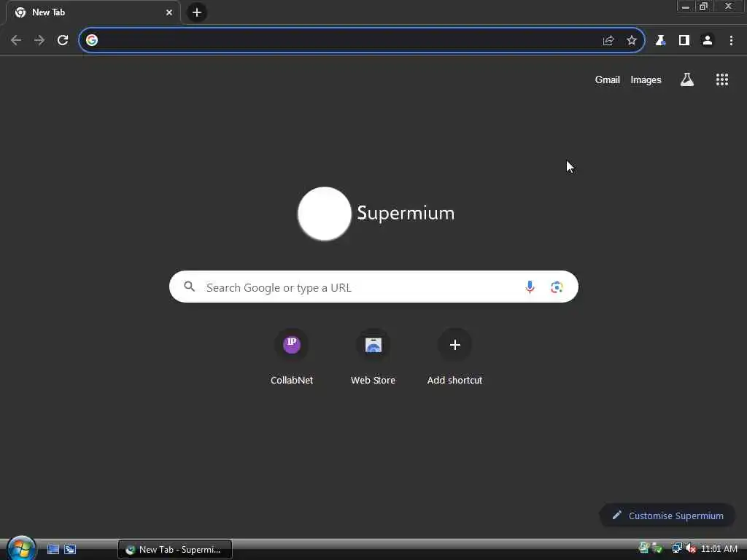Start voice search with microphone

530,287
